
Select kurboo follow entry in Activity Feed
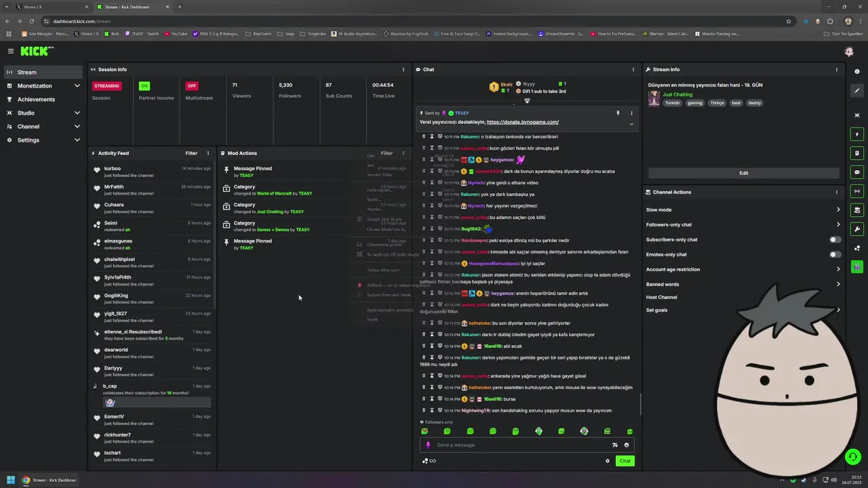(153, 171)
